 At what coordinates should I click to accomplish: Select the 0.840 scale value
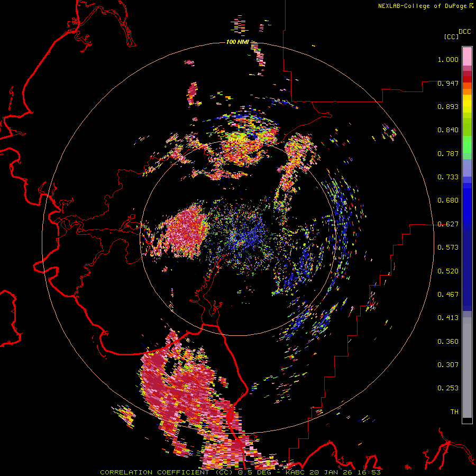448,130
